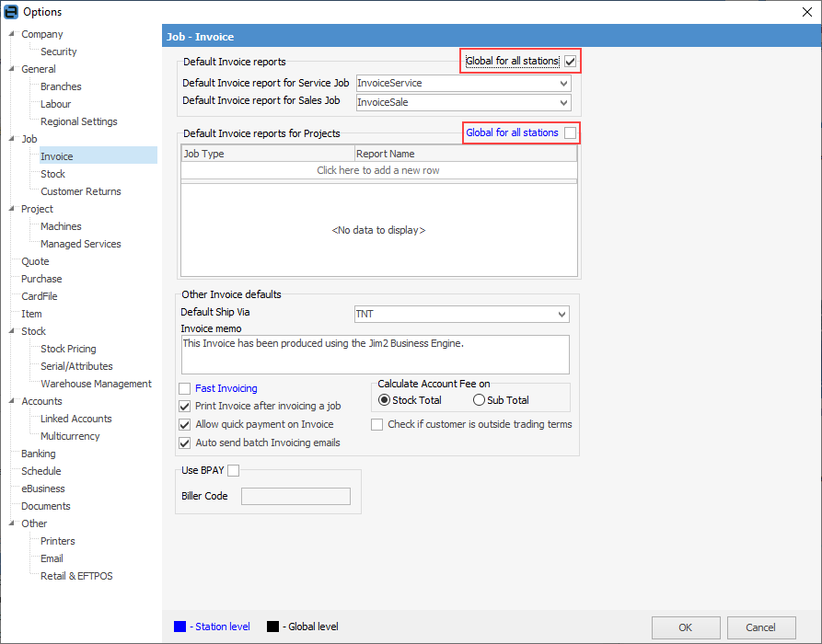This screenshot has height=644, width=822.
Task: Click the Cancel button
Action: pyautogui.click(x=760, y=627)
